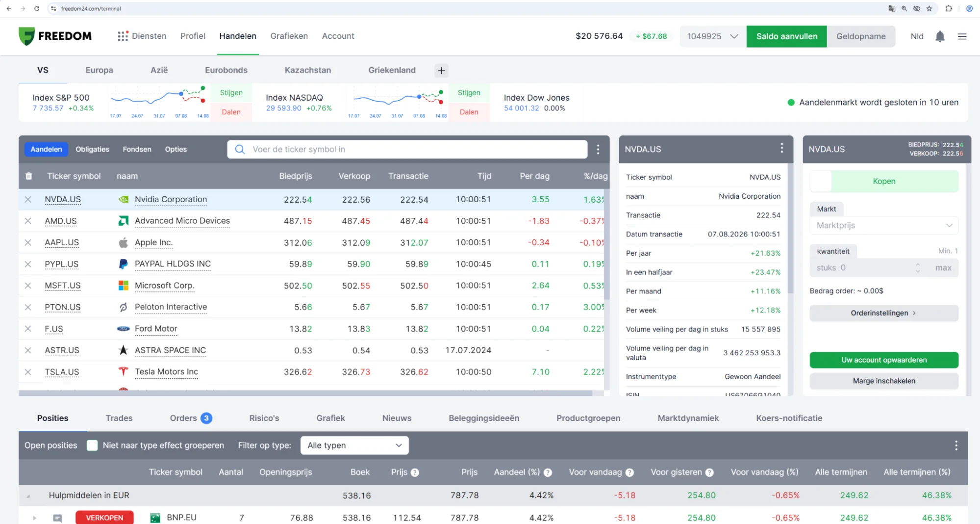
Task: Remove NVDA.US from the watchlist
Action: coord(28,199)
